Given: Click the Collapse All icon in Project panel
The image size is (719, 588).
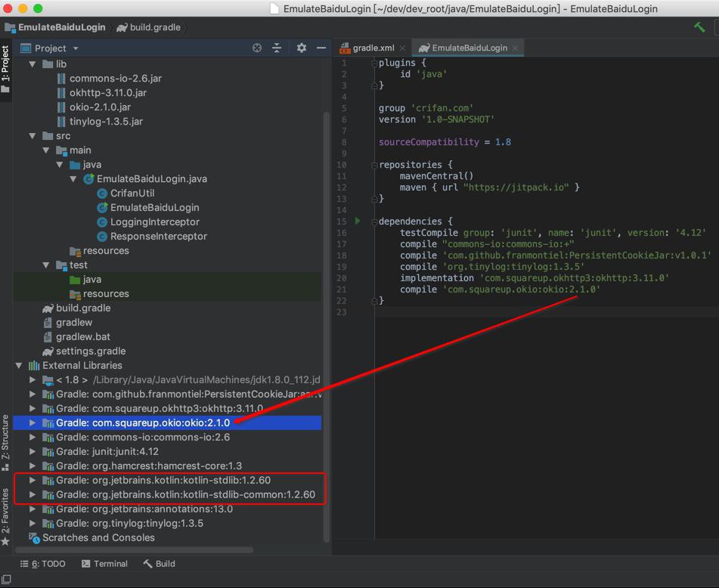Looking at the screenshot, I should pyautogui.click(x=277, y=48).
